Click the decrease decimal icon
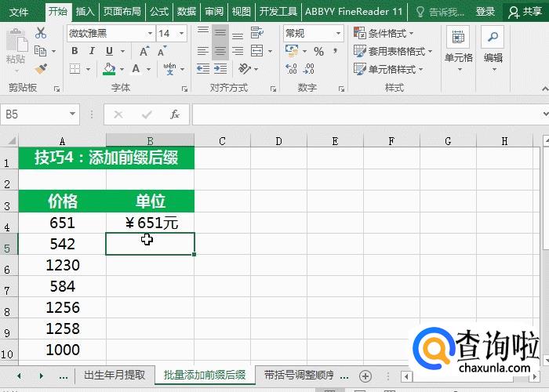549x392 pixels. [x=309, y=69]
